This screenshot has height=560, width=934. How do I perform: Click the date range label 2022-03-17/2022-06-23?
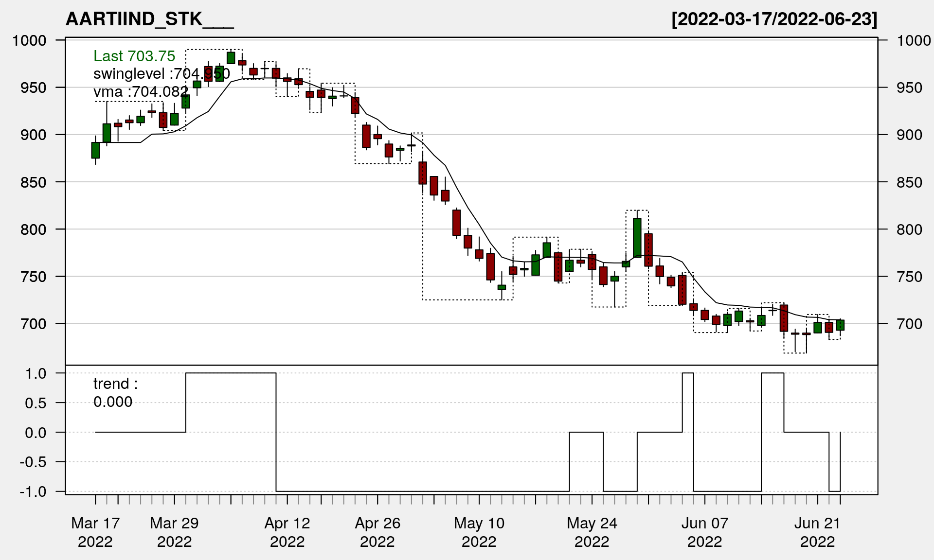pos(774,19)
